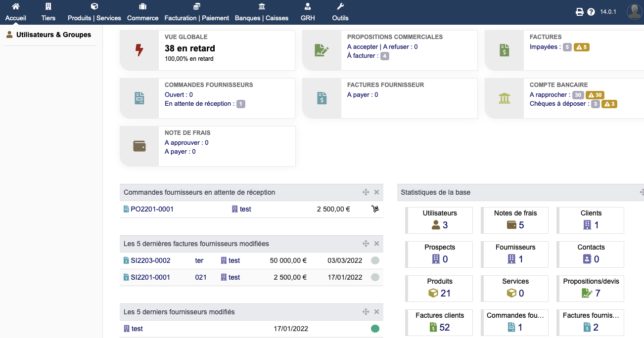Close the Commandes fournisseurs en attente box
Viewport: 644px width, 338px height.
click(x=376, y=192)
